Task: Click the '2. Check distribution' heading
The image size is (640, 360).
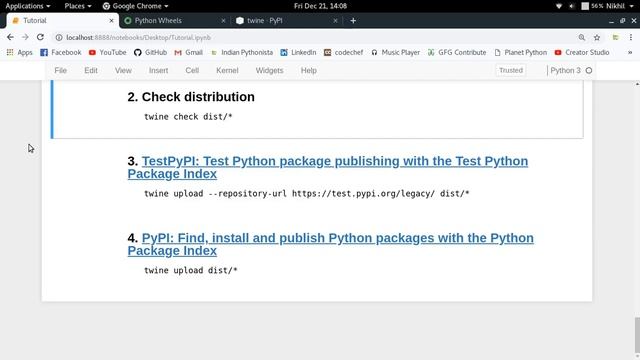Action: click(x=191, y=97)
